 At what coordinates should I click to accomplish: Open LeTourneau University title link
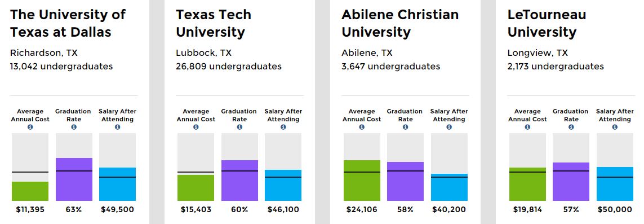(x=547, y=23)
